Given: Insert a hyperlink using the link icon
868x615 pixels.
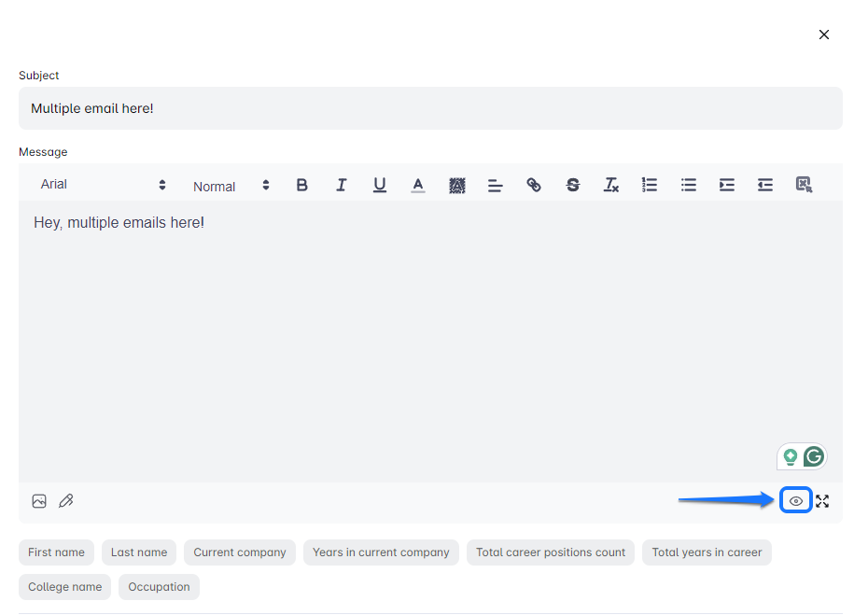Looking at the screenshot, I should (x=534, y=185).
